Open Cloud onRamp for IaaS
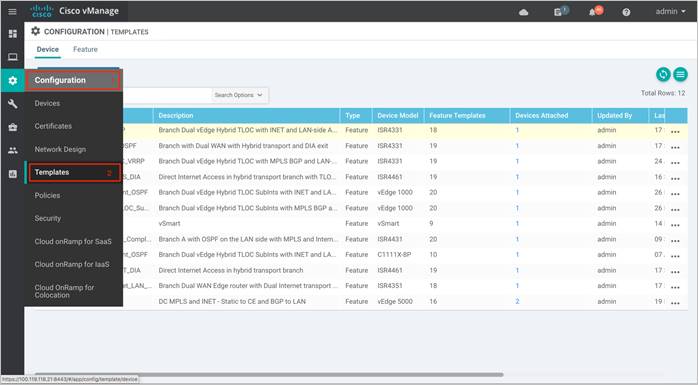This screenshot has height=385, width=698. click(73, 264)
